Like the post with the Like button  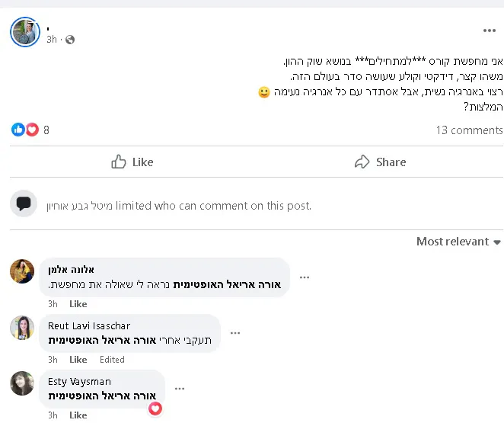(132, 162)
